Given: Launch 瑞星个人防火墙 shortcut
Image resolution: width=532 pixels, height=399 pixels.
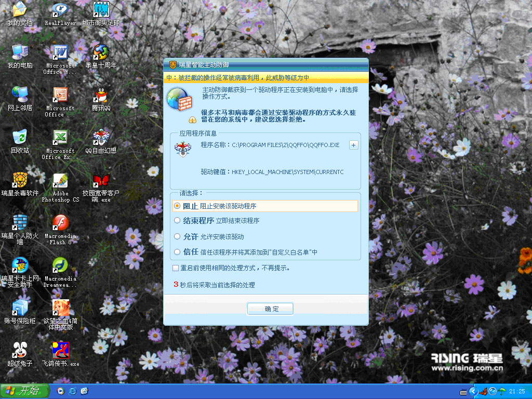Looking at the screenshot, I should (x=20, y=230).
